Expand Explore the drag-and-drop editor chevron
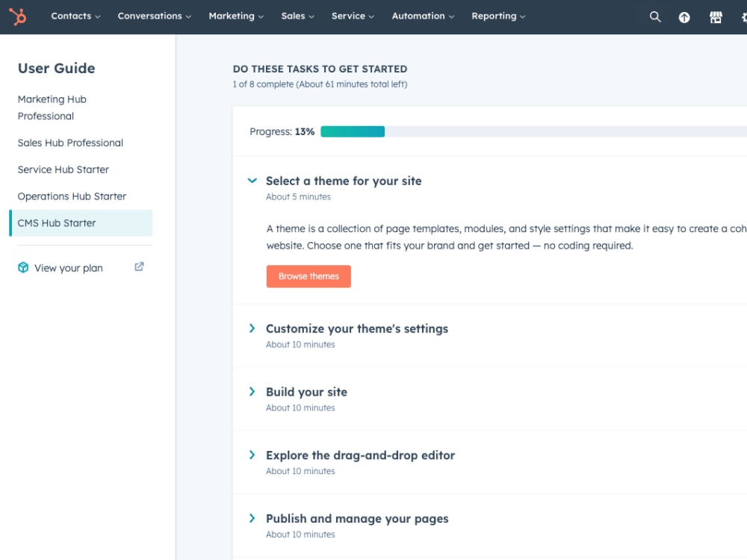This screenshot has width=747, height=560. coord(252,455)
